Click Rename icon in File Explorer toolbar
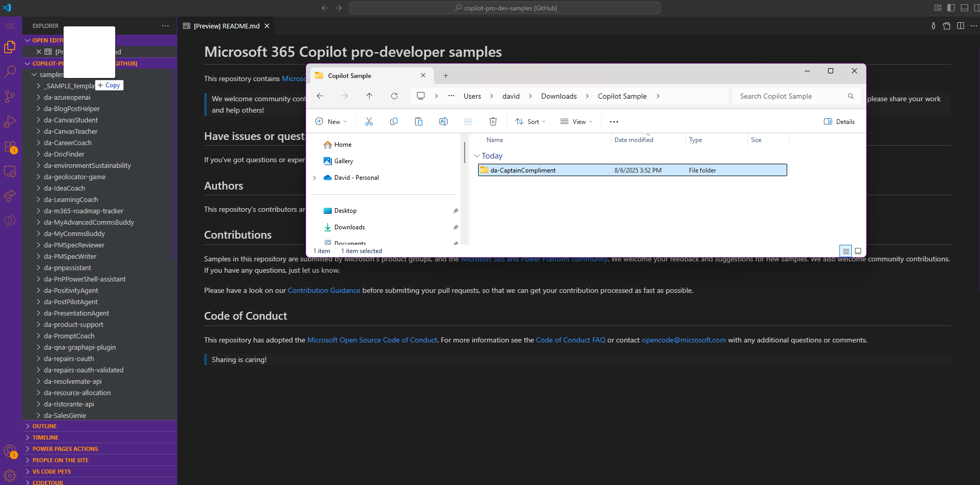980x485 pixels. coord(443,121)
